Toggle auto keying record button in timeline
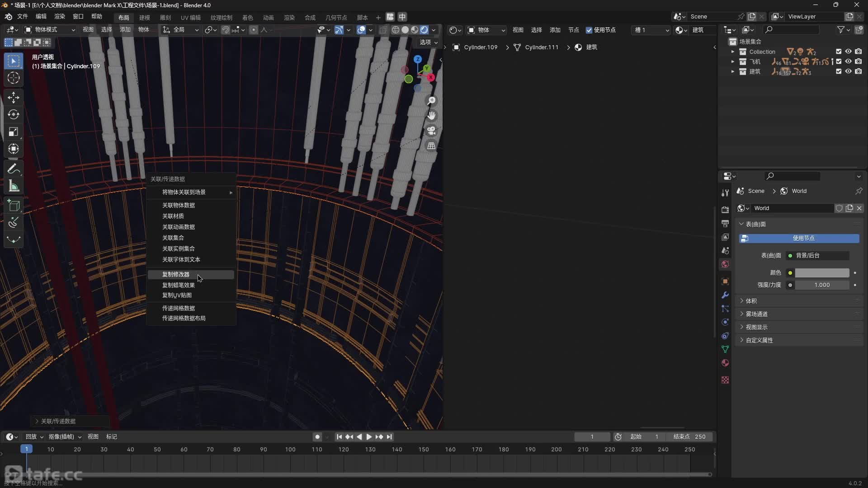Screen dimensions: 868x488 tap(317, 437)
